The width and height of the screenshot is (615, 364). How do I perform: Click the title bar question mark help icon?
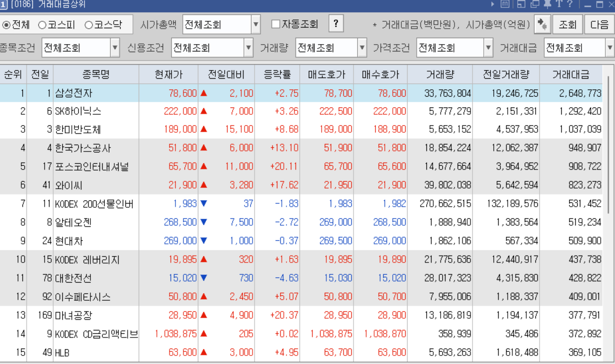(x=570, y=4)
